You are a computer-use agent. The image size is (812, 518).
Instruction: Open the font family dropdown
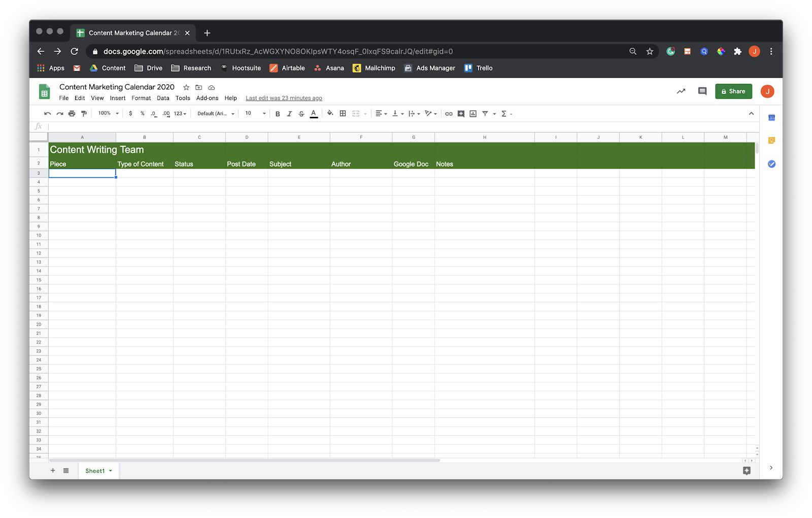[x=216, y=114]
